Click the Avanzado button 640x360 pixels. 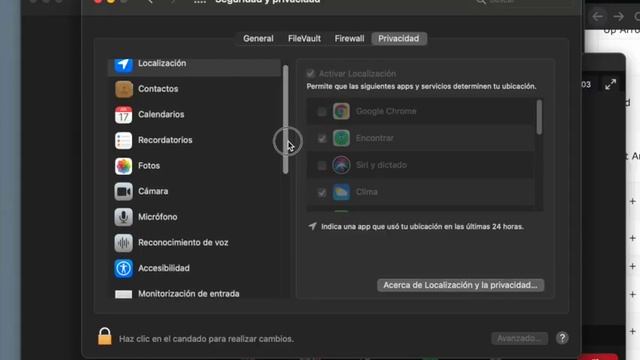[519, 338]
